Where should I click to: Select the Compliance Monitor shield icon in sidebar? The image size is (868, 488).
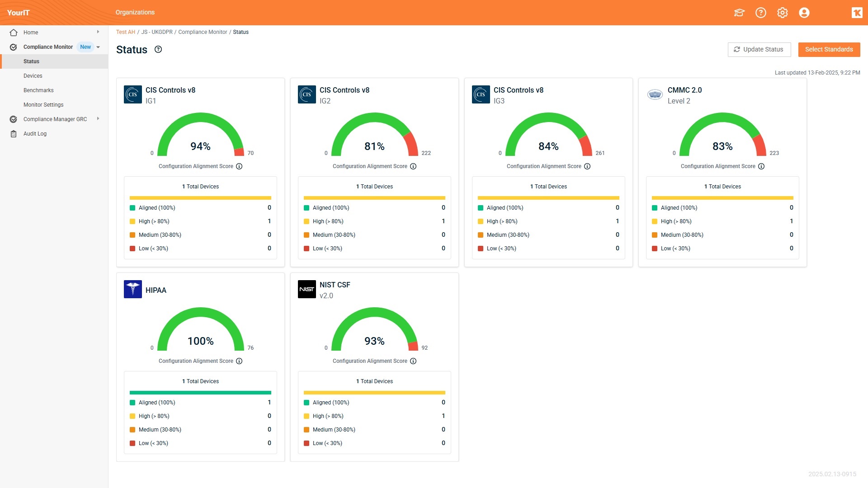pyautogui.click(x=13, y=47)
